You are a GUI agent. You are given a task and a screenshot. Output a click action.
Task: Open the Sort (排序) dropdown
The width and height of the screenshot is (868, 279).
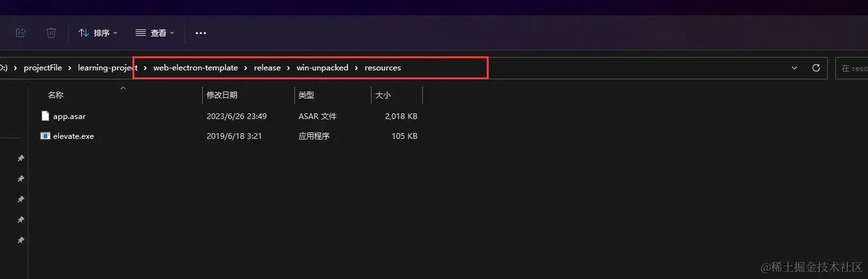click(98, 33)
